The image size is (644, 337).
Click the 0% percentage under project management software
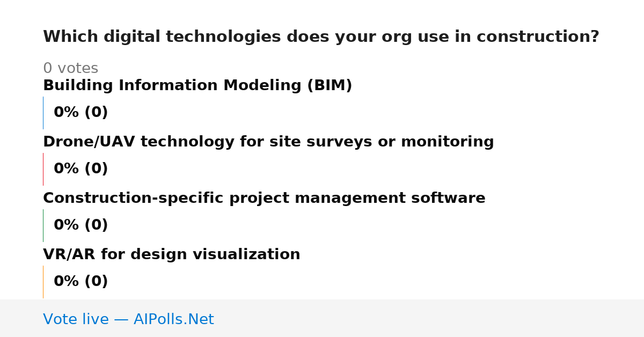[x=67, y=225]
